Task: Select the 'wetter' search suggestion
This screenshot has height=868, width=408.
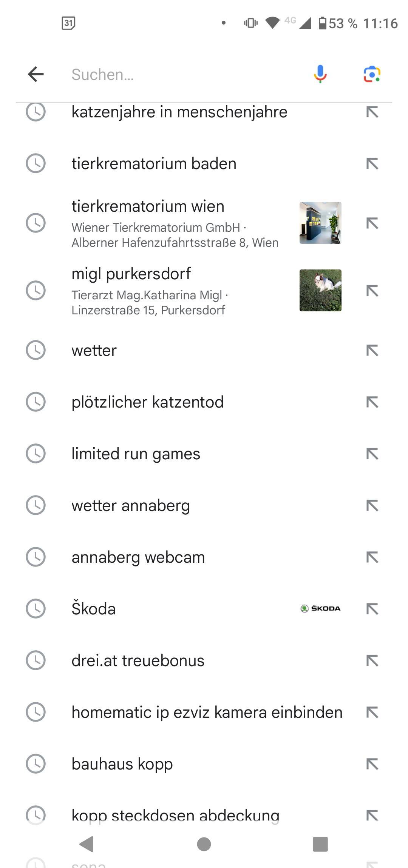Action: coord(94,351)
